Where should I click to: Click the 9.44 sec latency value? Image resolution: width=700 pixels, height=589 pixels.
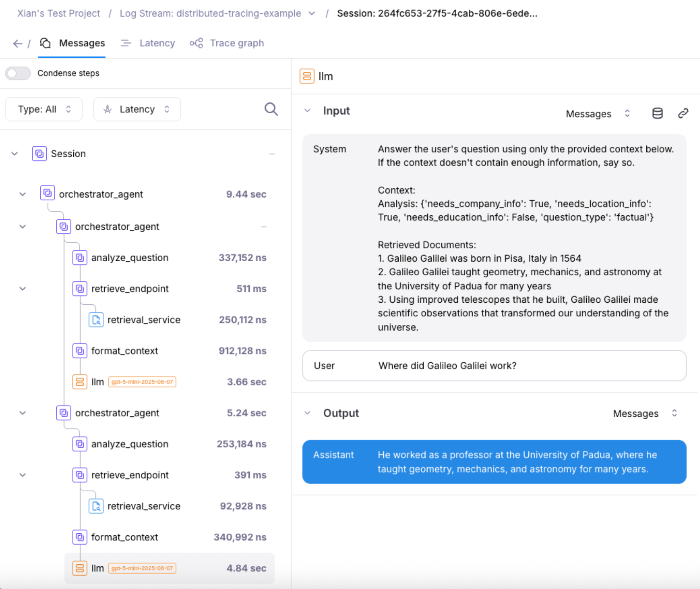(x=246, y=194)
